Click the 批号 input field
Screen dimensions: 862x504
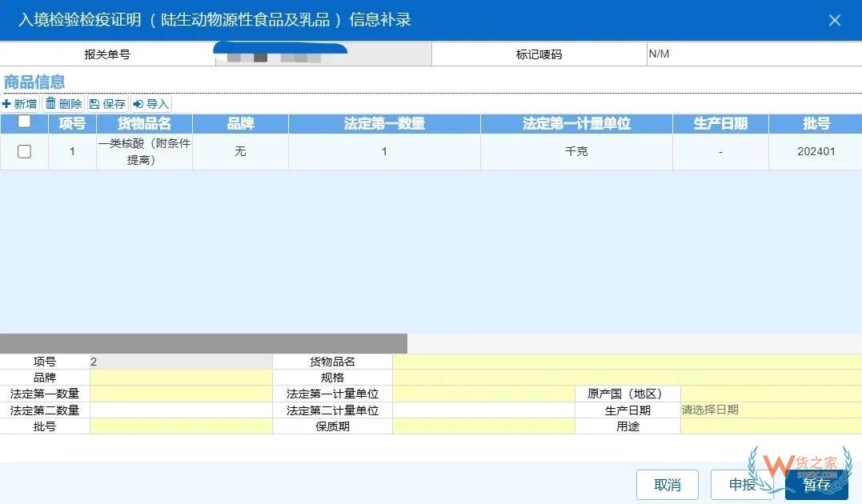coord(181,426)
